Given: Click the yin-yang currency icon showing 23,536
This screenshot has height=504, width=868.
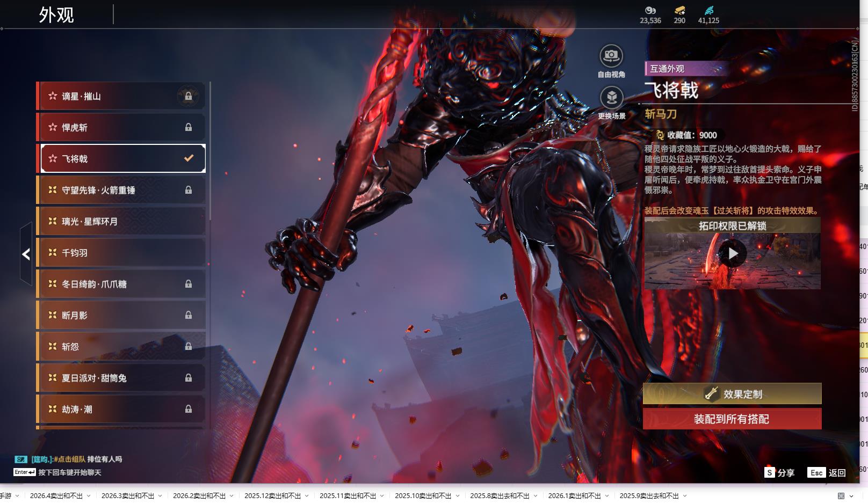Looking at the screenshot, I should [650, 10].
